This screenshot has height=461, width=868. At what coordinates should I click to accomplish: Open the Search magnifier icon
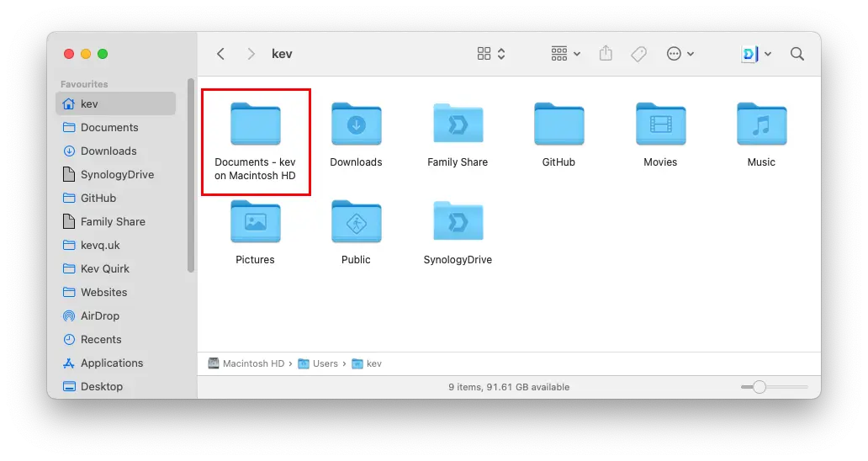click(797, 54)
